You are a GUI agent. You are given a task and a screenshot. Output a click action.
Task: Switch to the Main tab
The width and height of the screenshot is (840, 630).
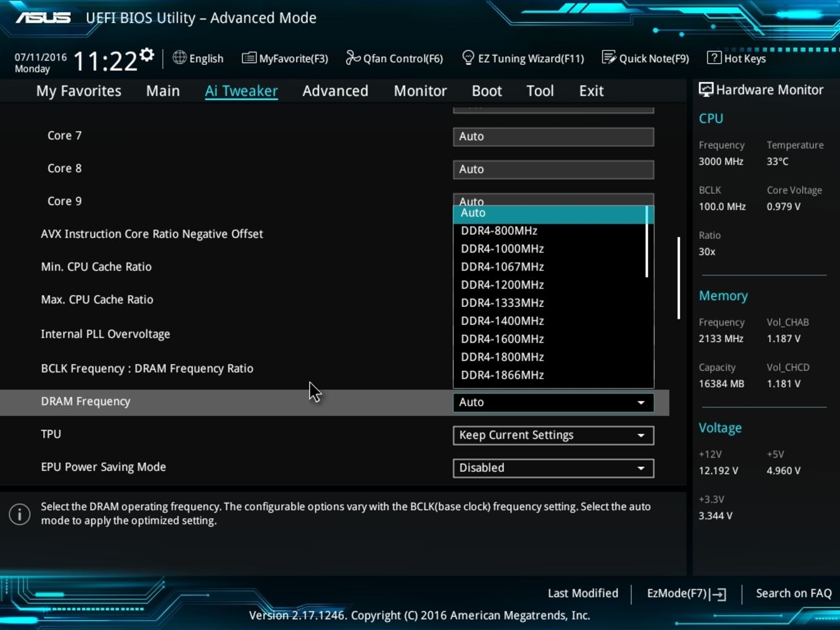(x=163, y=91)
